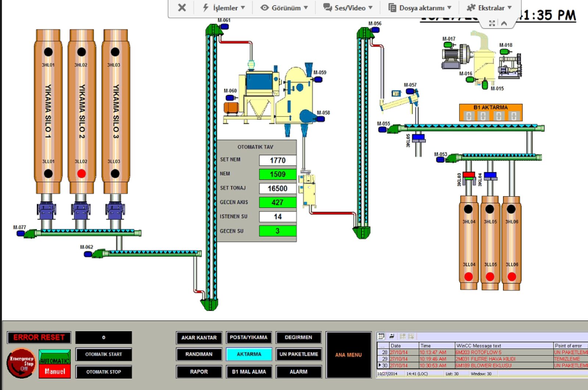
Task: Click the fullscreen icon in remote toolbar
Action: point(492,23)
